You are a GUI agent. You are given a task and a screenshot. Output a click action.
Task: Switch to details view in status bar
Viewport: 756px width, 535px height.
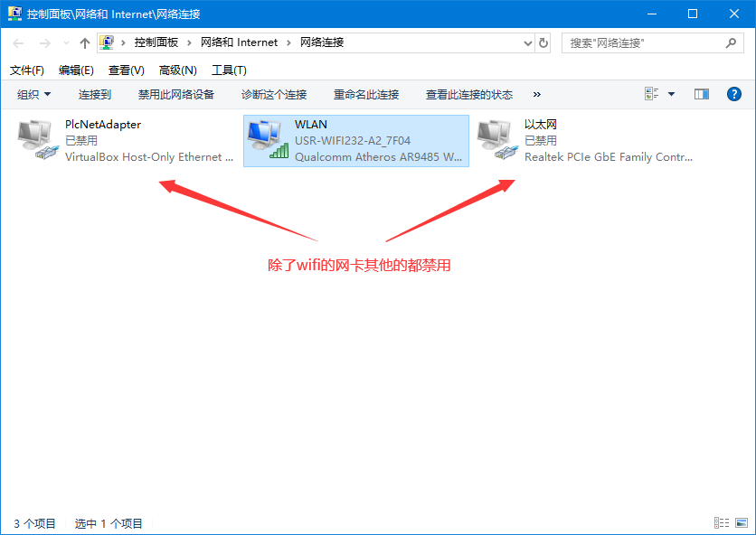[721, 523]
